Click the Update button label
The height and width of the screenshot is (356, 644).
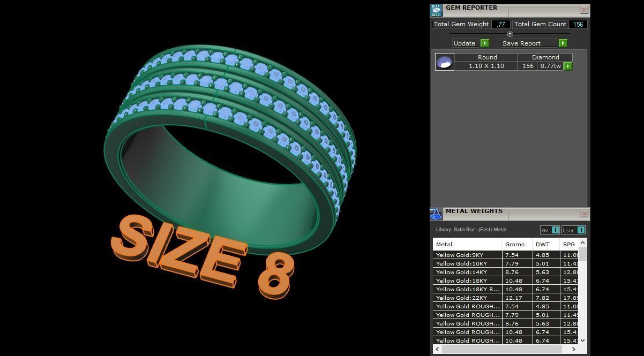point(465,43)
